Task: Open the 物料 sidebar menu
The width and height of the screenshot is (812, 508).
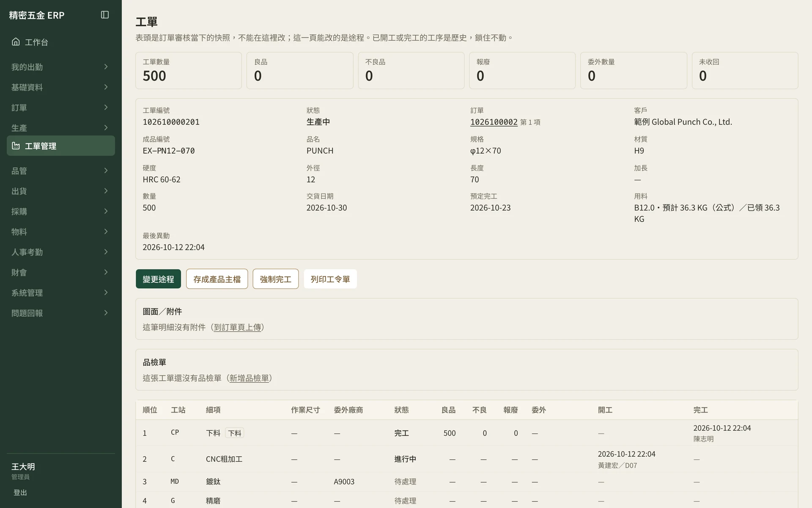Action: point(60,232)
